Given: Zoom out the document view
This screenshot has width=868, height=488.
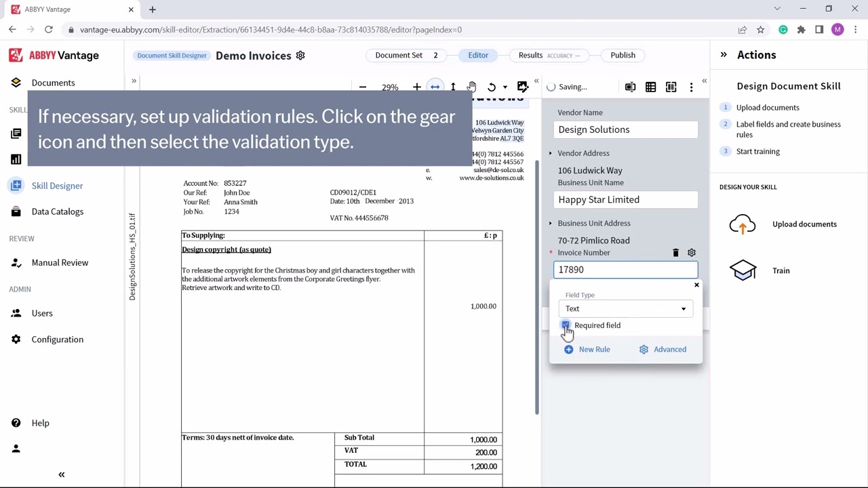Looking at the screenshot, I should tap(363, 87).
